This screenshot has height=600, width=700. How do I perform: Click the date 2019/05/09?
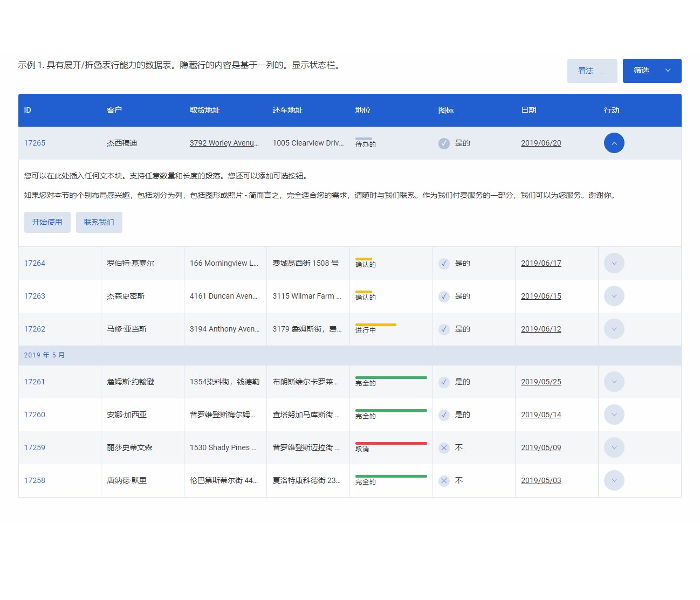click(541, 447)
